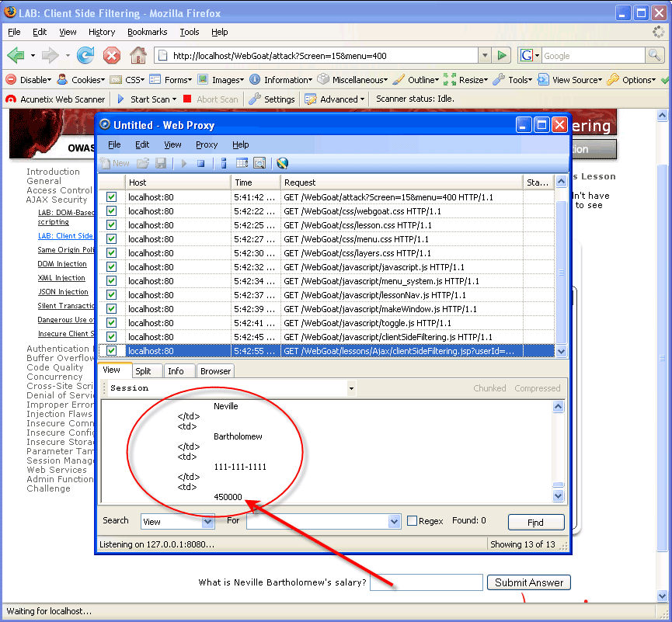Click New icon in Web Proxy toolbar

114,163
